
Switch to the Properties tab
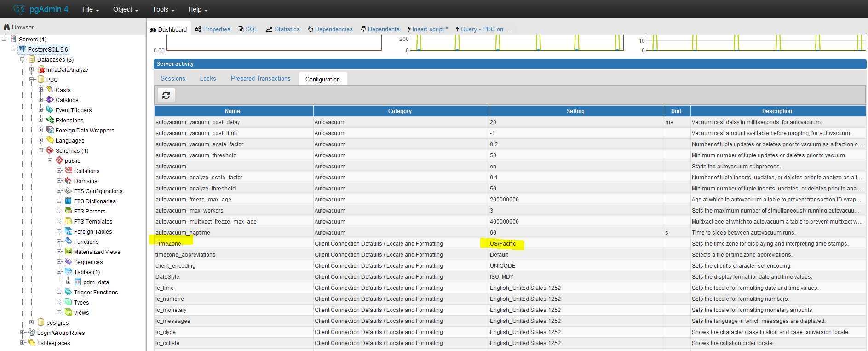point(213,29)
